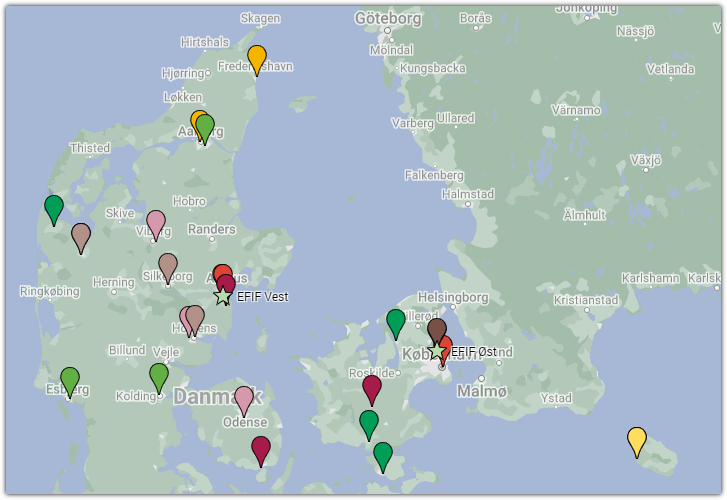
Task: Select the green marker near Kolding
Action: (x=159, y=376)
